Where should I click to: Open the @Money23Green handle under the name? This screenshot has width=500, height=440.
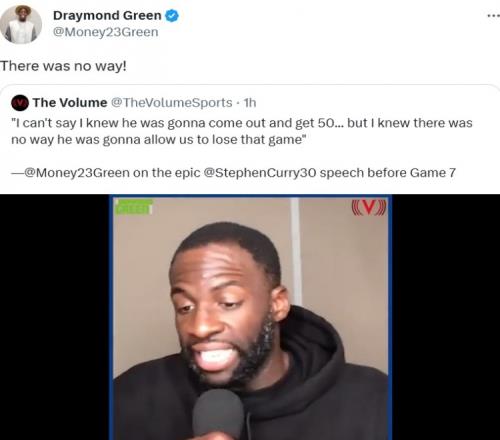[105, 32]
